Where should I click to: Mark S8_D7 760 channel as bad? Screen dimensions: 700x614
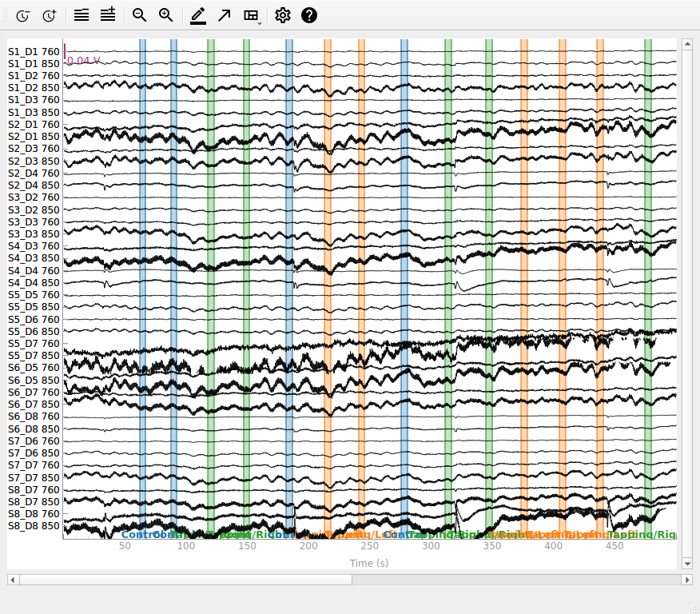click(34, 489)
